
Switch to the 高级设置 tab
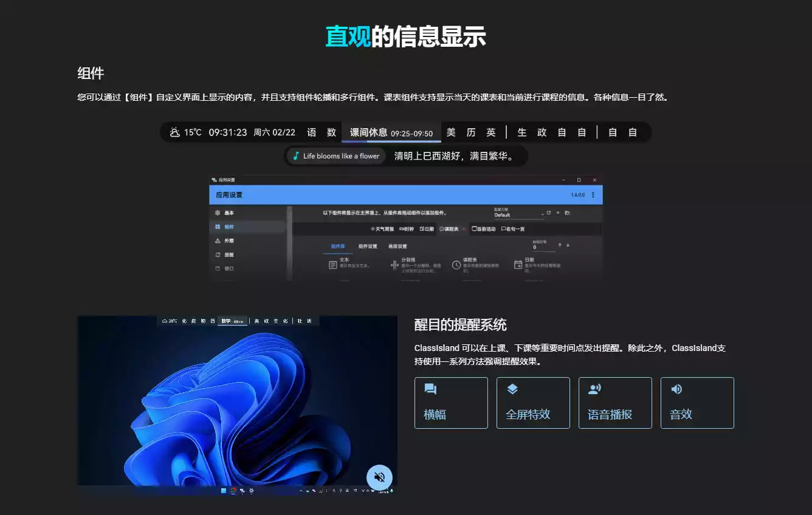397,247
